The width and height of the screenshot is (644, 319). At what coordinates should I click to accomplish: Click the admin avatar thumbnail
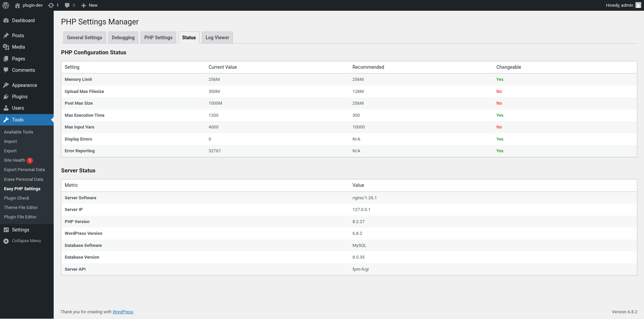(638, 5)
